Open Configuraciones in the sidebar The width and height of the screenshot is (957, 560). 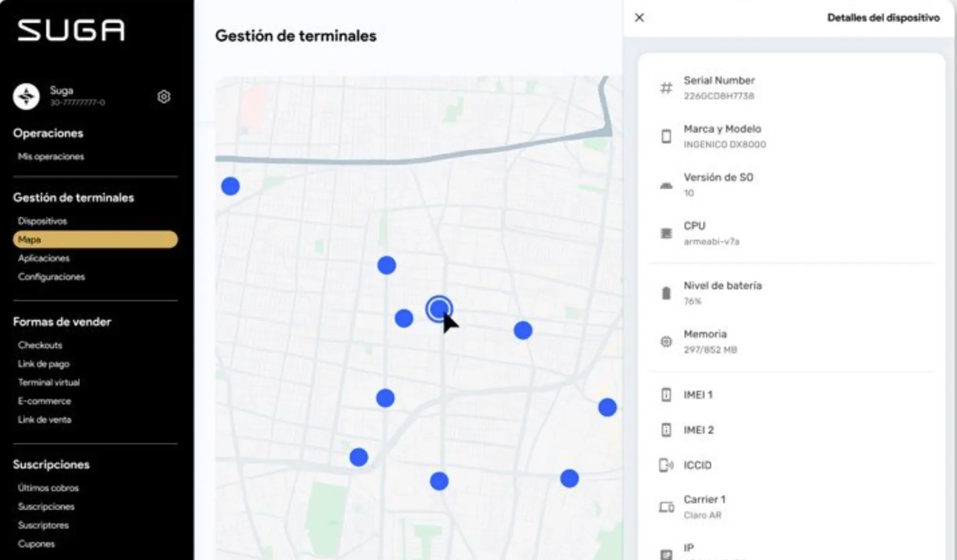click(x=51, y=277)
